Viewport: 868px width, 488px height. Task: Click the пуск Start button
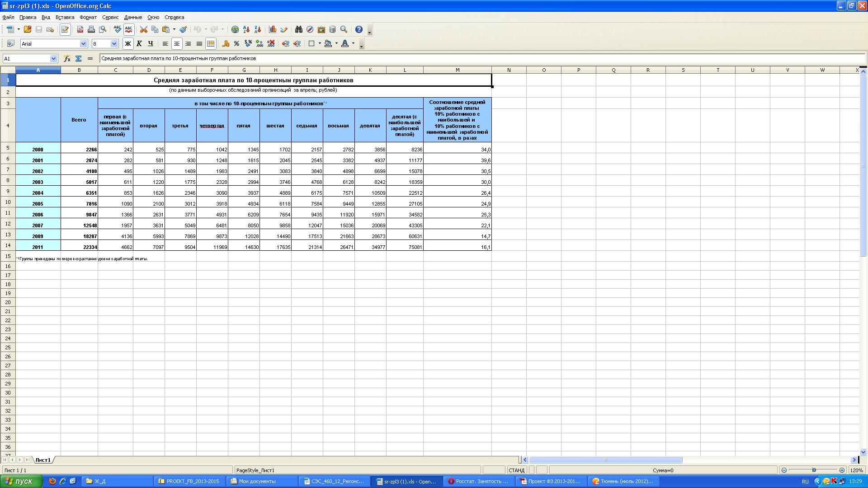click(x=21, y=481)
